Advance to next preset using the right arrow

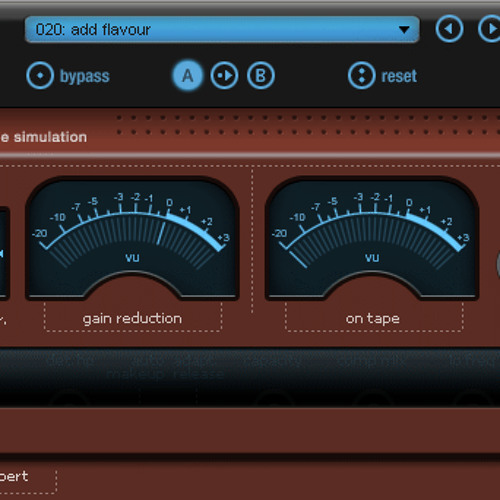[x=490, y=29]
